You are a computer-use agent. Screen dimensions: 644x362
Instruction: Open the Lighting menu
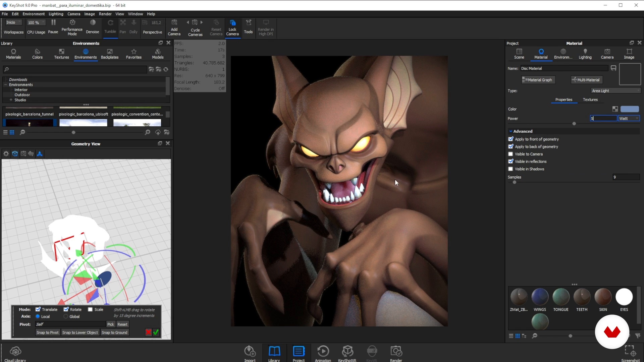pos(56,14)
